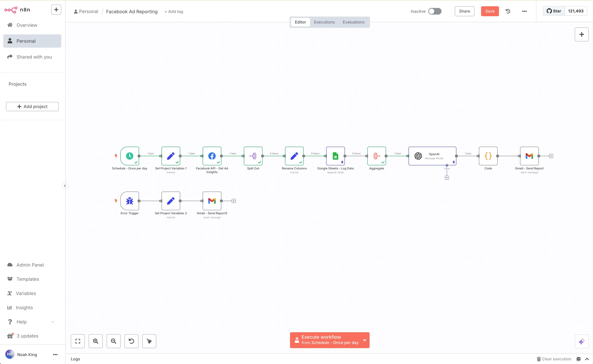
Task: Open Insights from the sidebar
Action: point(32,307)
